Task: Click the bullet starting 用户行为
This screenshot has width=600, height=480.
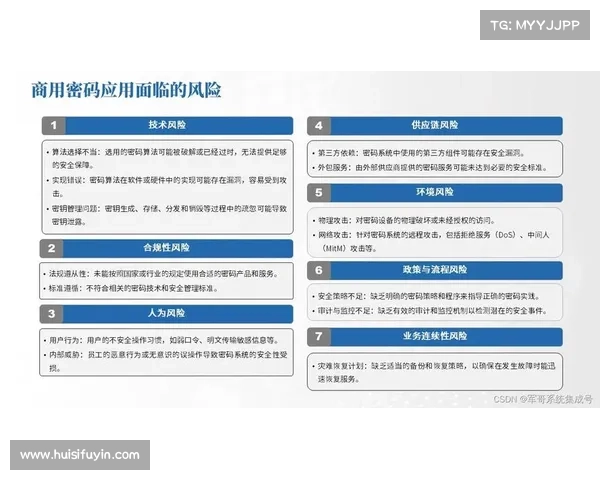Action: click(x=161, y=340)
